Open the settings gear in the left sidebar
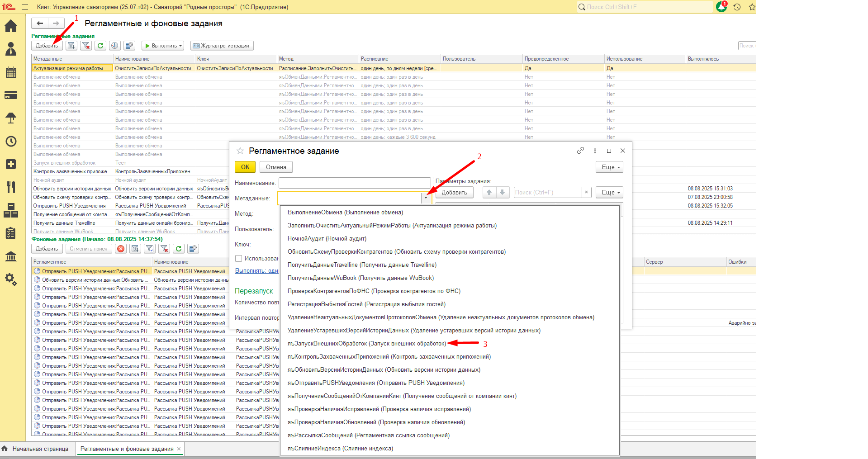 point(11,279)
